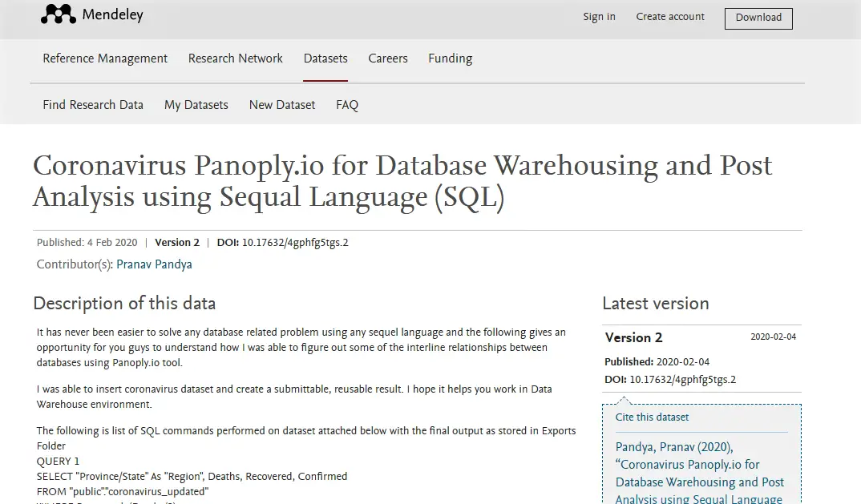Select Version 2 in the Latest version panel

[x=633, y=337]
